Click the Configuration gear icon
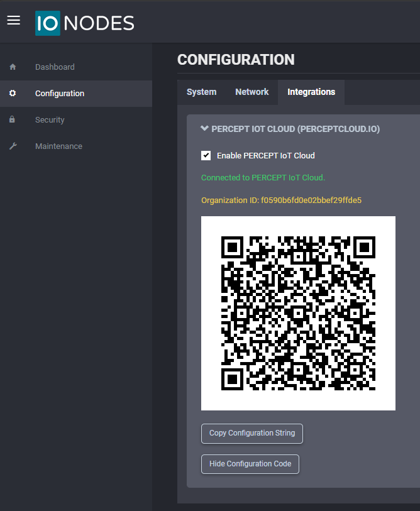 [13, 93]
